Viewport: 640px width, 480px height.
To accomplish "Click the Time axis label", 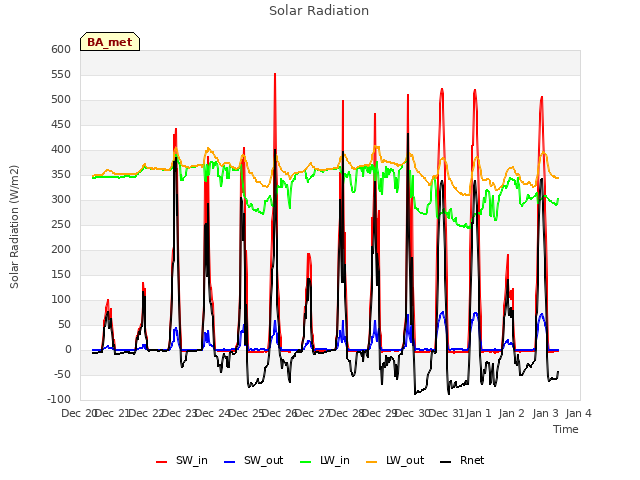I will click(x=566, y=429).
